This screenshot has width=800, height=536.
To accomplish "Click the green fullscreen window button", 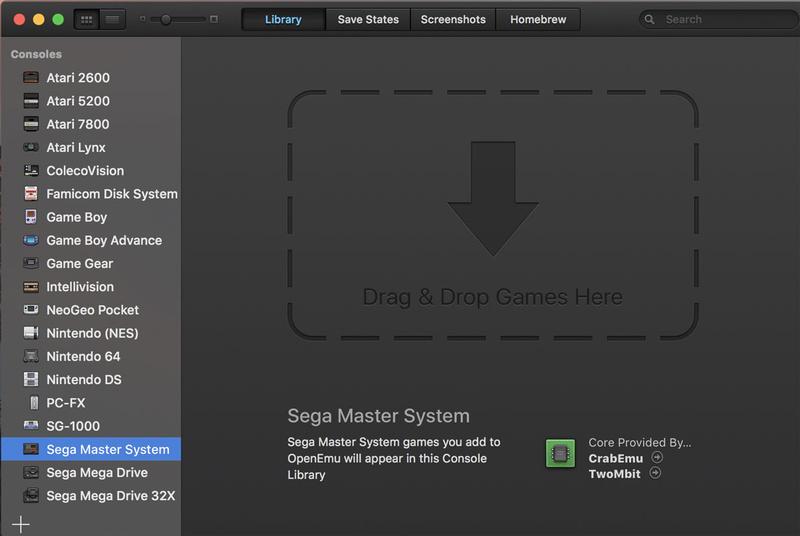I will (x=58, y=19).
